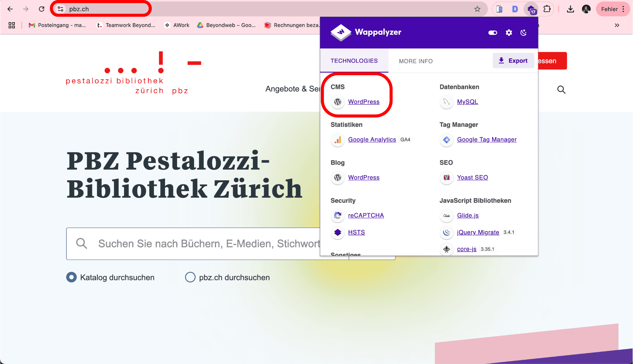Open Posteingang Gmail bookmark
Image resolution: width=633 pixels, height=364 pixels.
click(57, 25)
